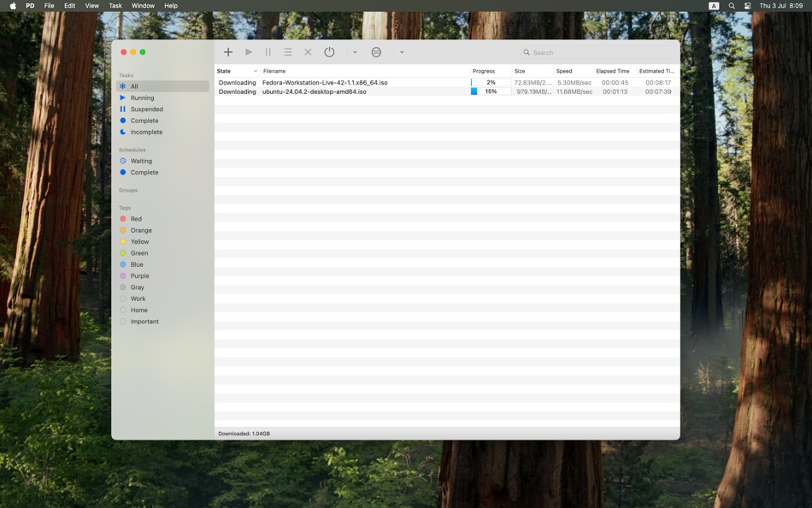
Task: Sort by the State column header
Action: point(237,71)
